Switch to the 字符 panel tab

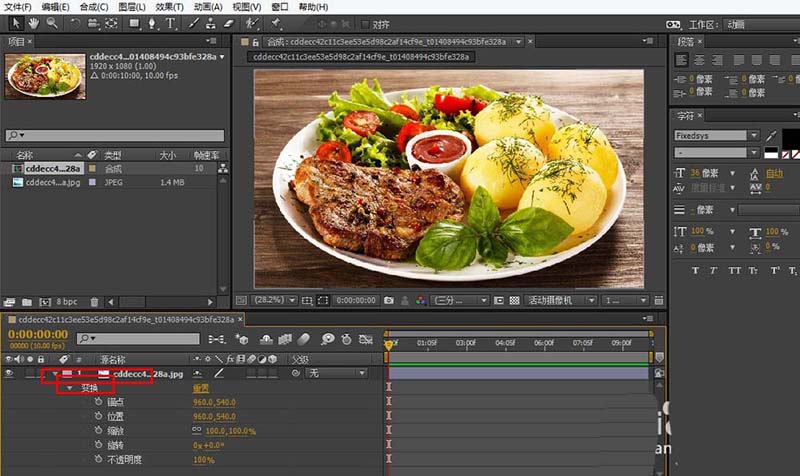685,116
